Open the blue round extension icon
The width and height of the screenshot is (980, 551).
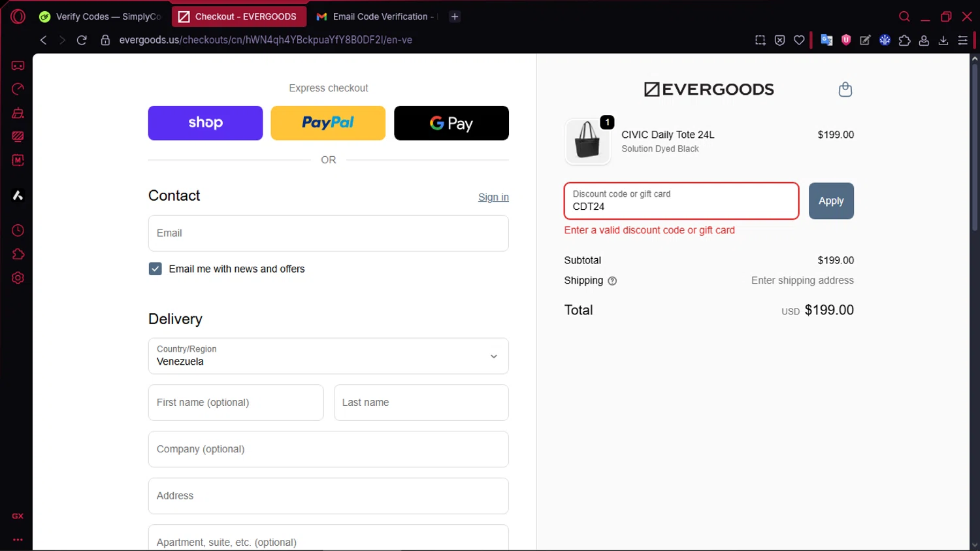885,40
